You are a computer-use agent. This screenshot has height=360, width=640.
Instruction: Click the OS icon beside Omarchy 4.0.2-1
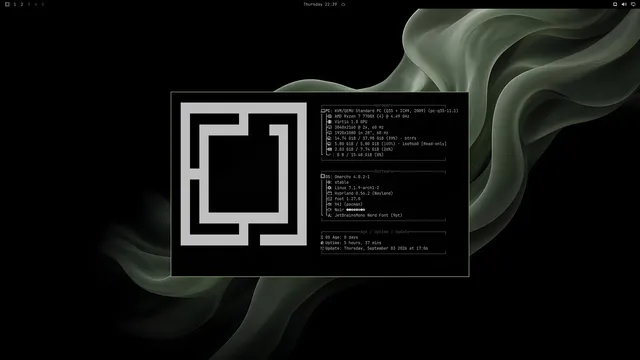click(323, 176)
